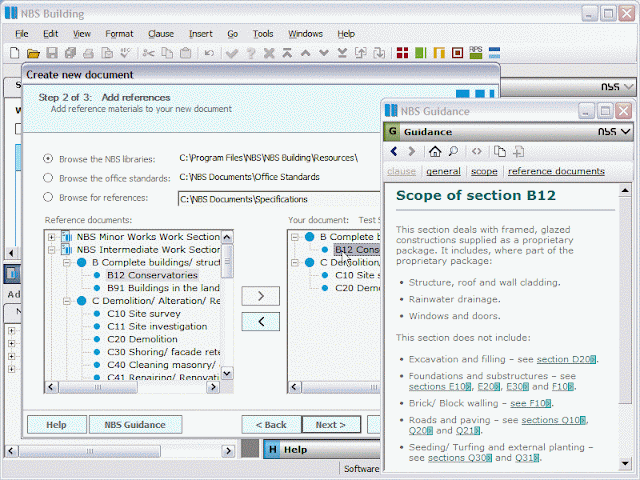The image size is (640, 480).
Task: Click the NBS Guidance button
Action: (135, 424)
